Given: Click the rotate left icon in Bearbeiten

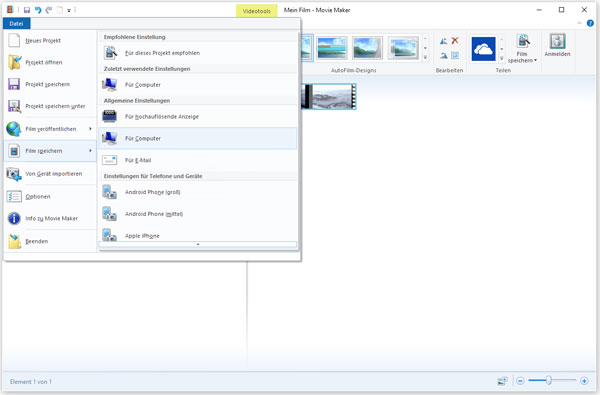Looking at the screenshot, I should click(443, 41).
